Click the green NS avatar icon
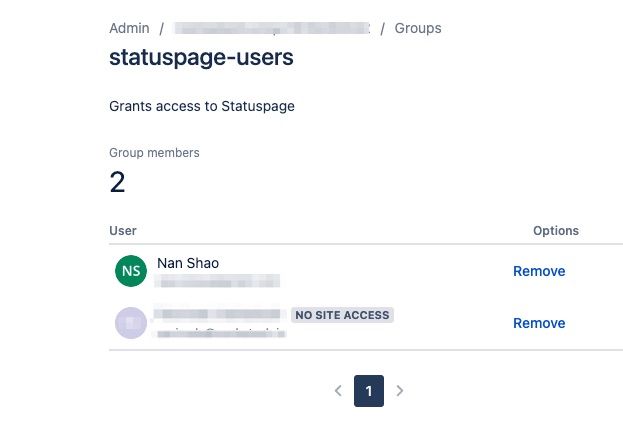This screenshot has height=428, width=623. pos(131,271)
